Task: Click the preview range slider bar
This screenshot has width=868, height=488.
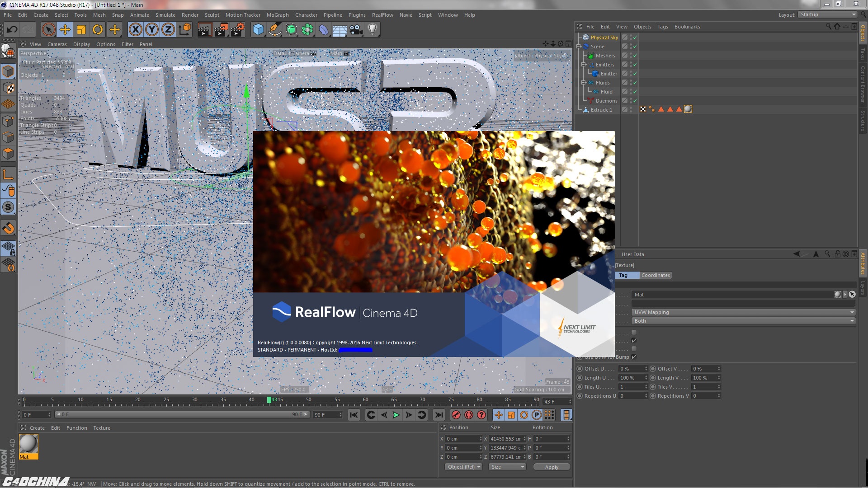Action: pyautogui.click(x=182, y=414)
